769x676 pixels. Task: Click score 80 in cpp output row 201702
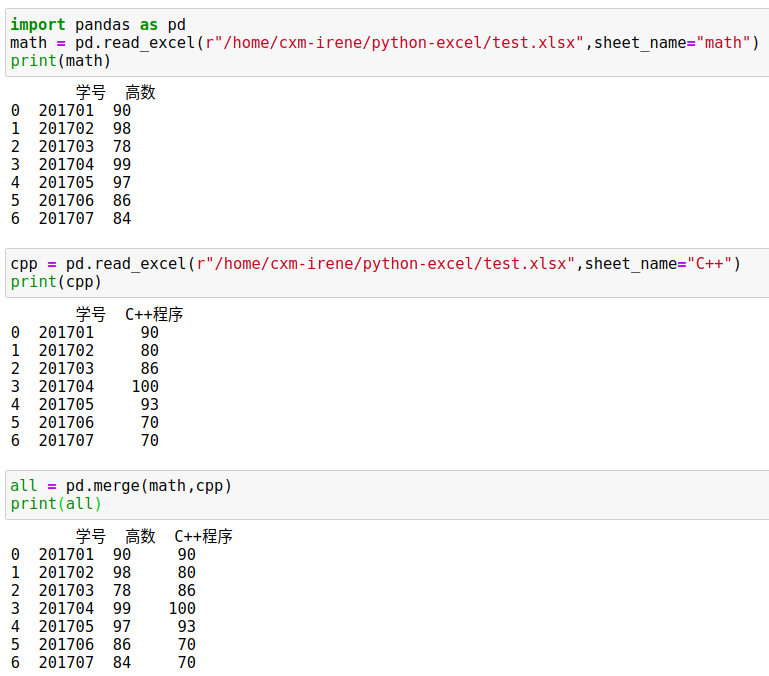[150, 350]
